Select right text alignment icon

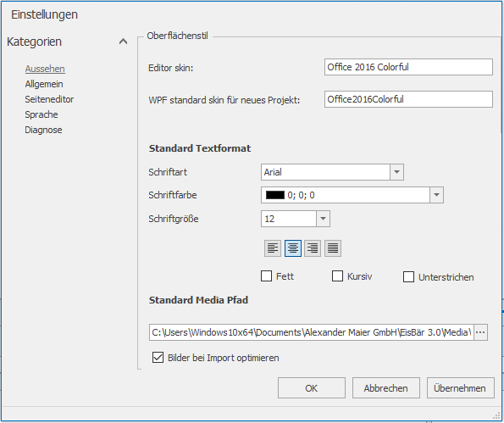click(x=313, y=248)
